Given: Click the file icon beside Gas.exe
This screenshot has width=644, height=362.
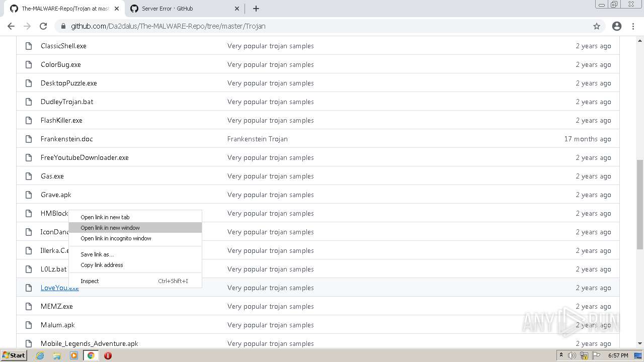Looking at the screenshot, I should 29,176.
